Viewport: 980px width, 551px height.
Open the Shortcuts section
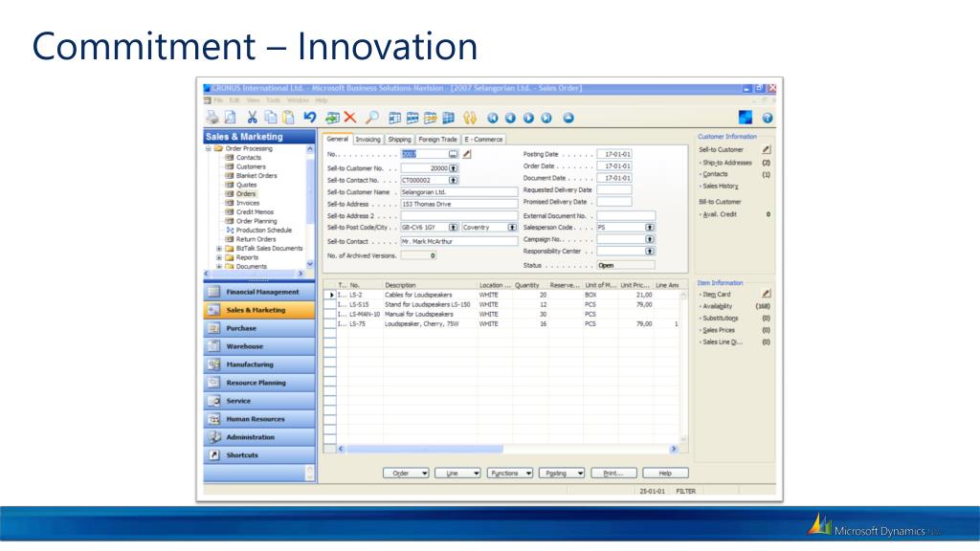point(259,454)
